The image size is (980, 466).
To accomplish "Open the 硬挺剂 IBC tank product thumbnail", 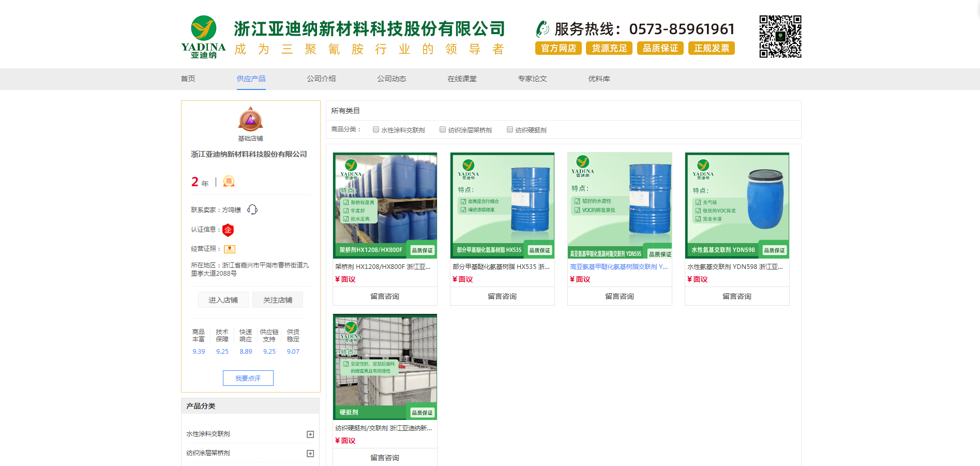I will coord(385,367).
